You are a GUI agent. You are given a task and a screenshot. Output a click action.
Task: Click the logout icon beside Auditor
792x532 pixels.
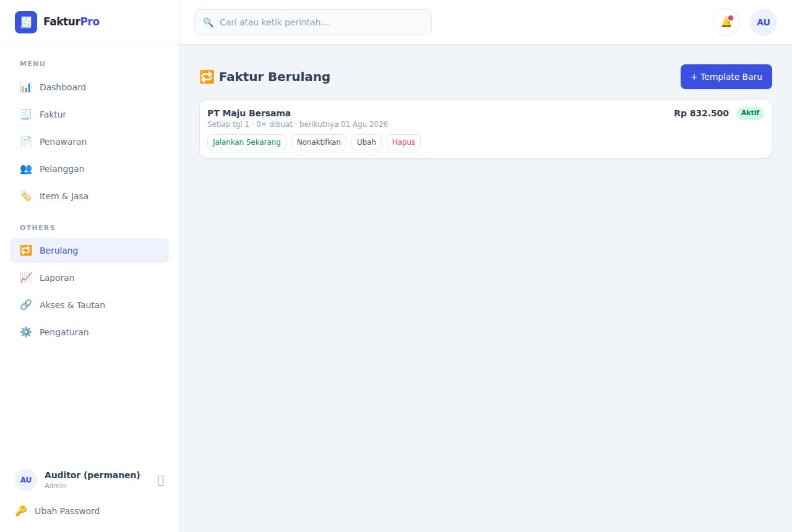[x=161, y=480]
